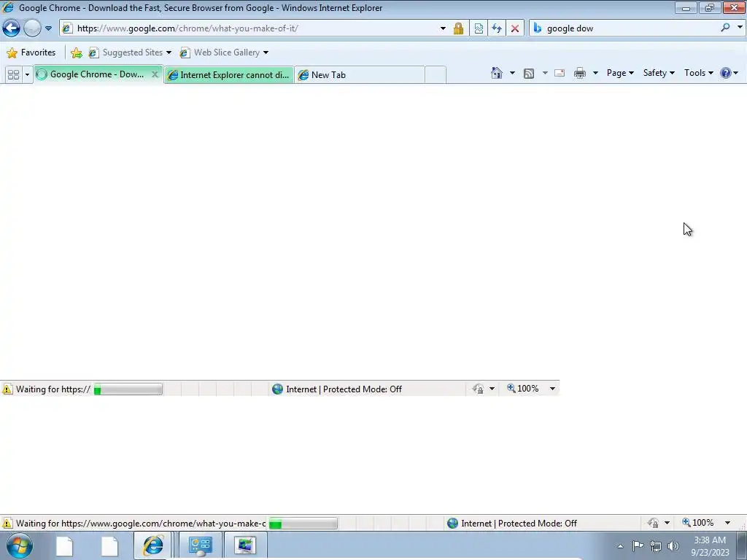Print the page with printer icon

click(x=580, y=74)
